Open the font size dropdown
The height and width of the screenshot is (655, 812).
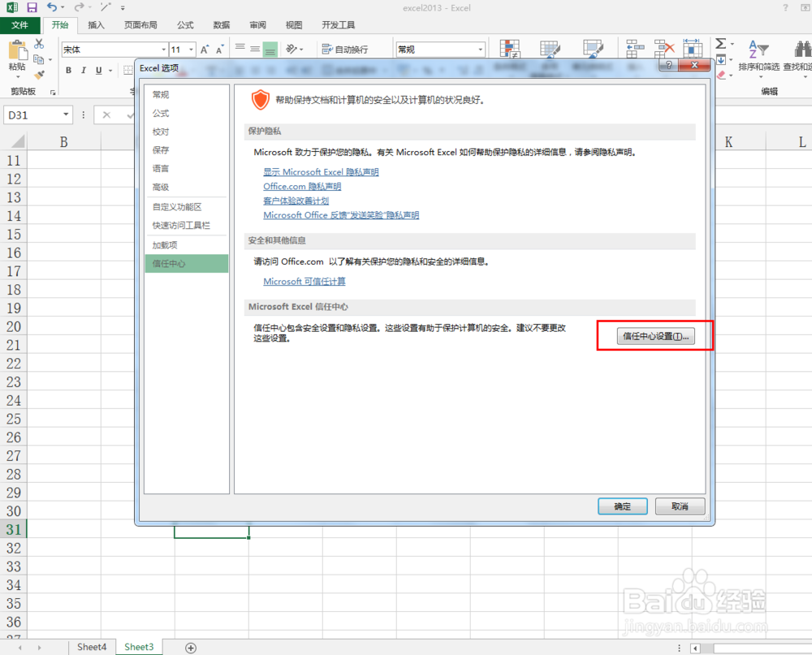[x=189, y=49]
